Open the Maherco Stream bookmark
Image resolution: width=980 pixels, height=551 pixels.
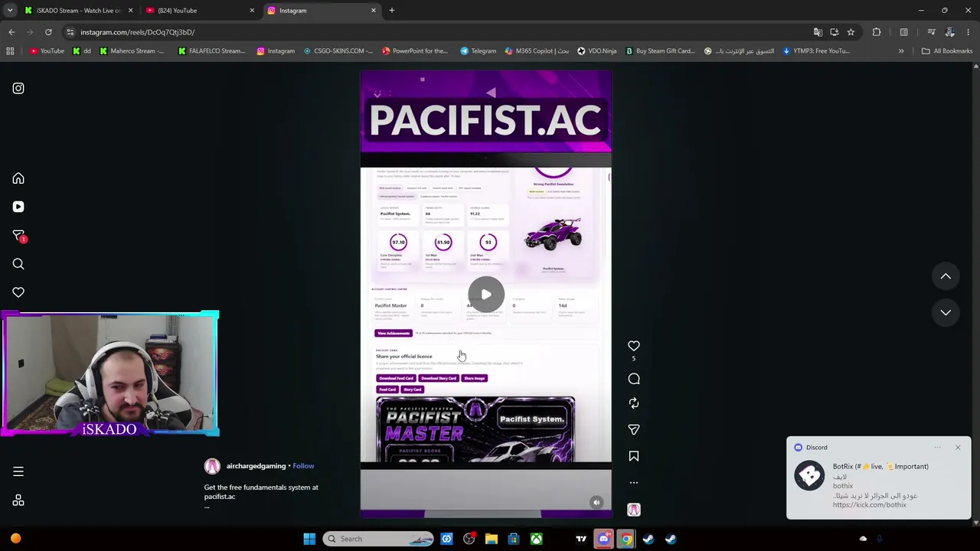(132, 51)
